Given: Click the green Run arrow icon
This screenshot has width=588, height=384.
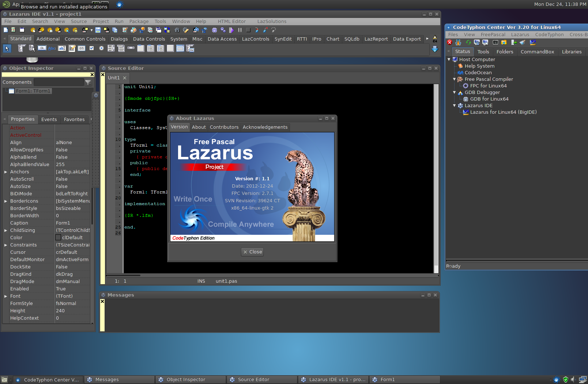Looking at the screenshot, I should (x=231, y=30).
